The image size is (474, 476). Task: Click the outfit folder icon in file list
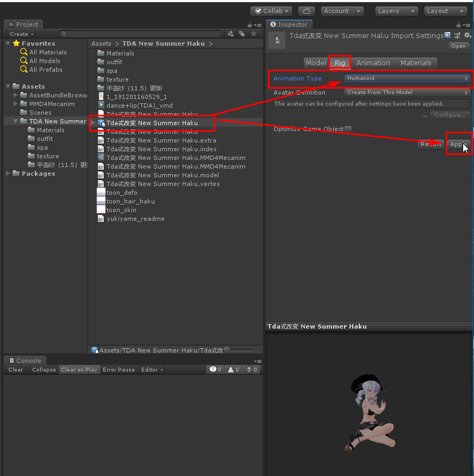tap(101, 62)
